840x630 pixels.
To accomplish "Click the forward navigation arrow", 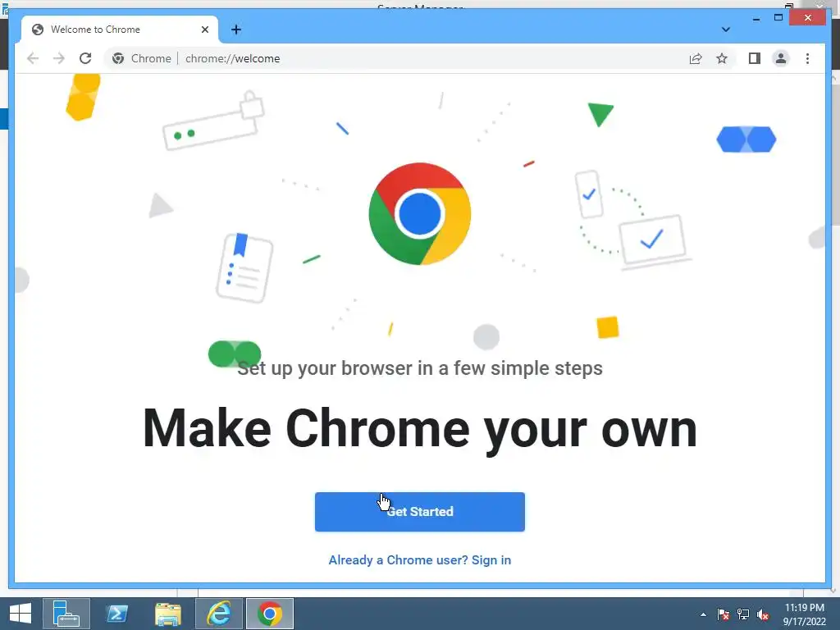I will coord(59,58).
